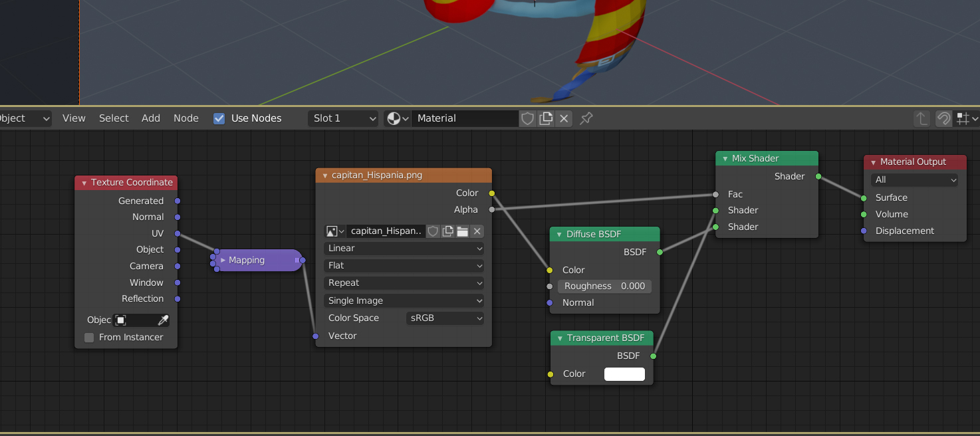
Task: Collapse the Diffuse BSDF node
Action: [x=559, y=235]
